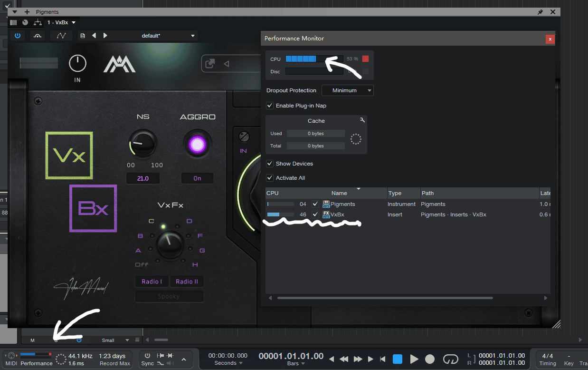The width and height of the screenshot is (588, 370).
Task: Click the MIDI monitor icon
Action: [x=11, y=356]
